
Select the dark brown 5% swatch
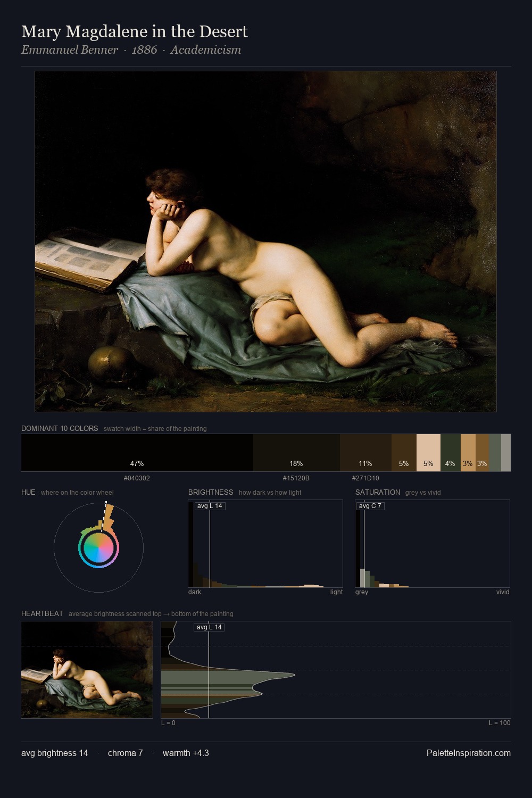click(404, 453)
